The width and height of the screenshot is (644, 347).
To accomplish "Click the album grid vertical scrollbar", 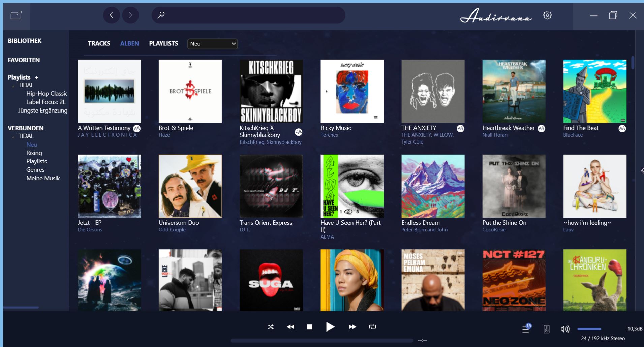I will point(633,63).
